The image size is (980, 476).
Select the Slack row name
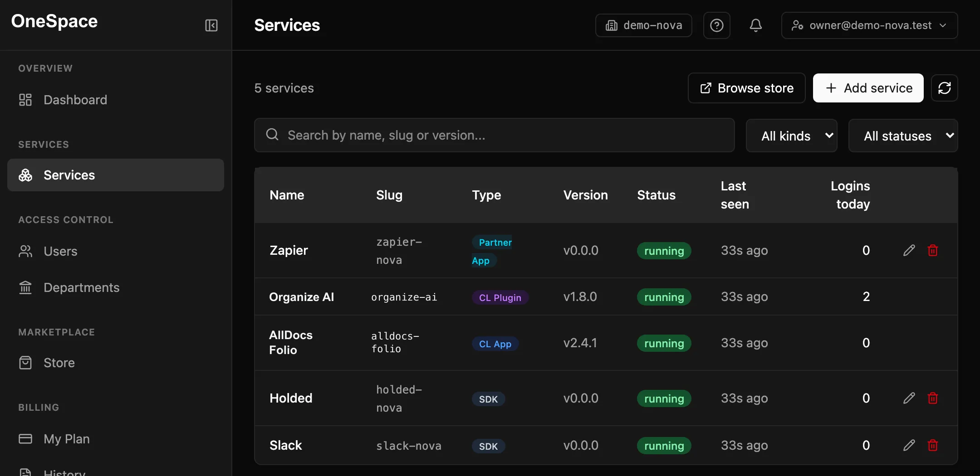pos(285,445)
